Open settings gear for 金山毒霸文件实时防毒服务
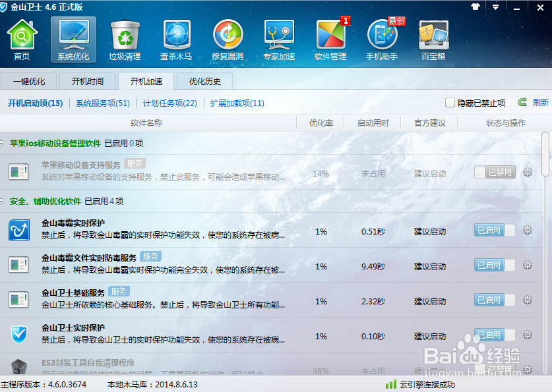Image resolution: width=552 pixels, height=392 pixels. click(x=528, y=265)
